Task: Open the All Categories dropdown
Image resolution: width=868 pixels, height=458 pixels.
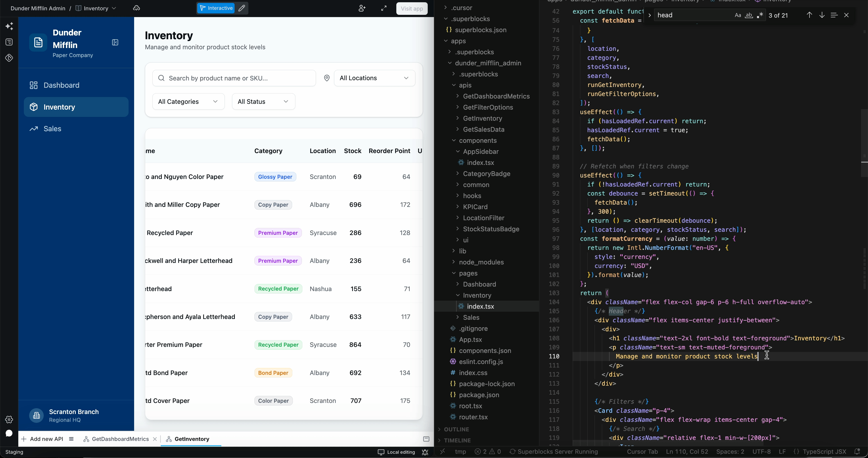Action: (x=188, y=102)
